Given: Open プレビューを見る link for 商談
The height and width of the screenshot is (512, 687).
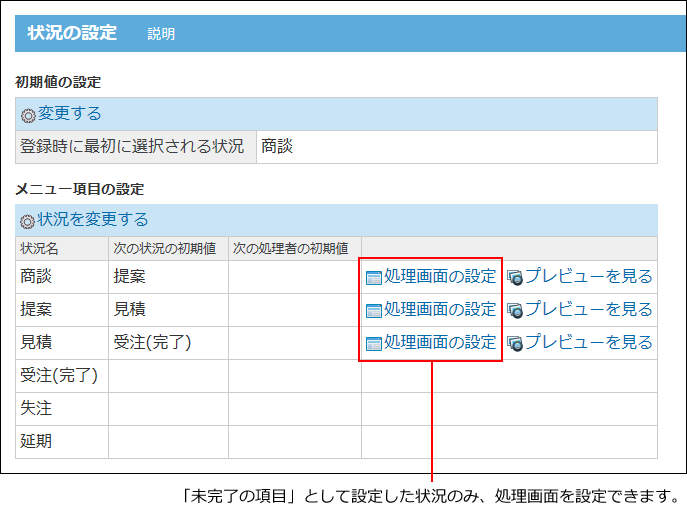Looking at the screenshot, I should coord(589,276).
